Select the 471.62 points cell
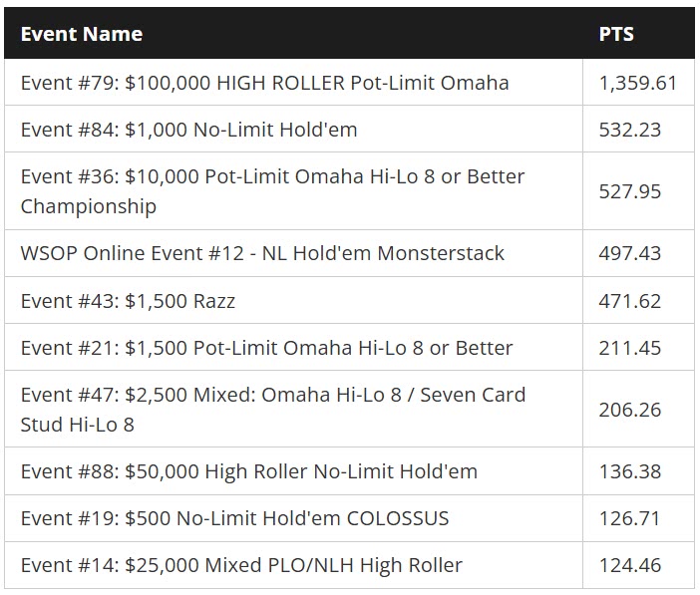The width and height of the screenshot is (700, 595). 629,300
